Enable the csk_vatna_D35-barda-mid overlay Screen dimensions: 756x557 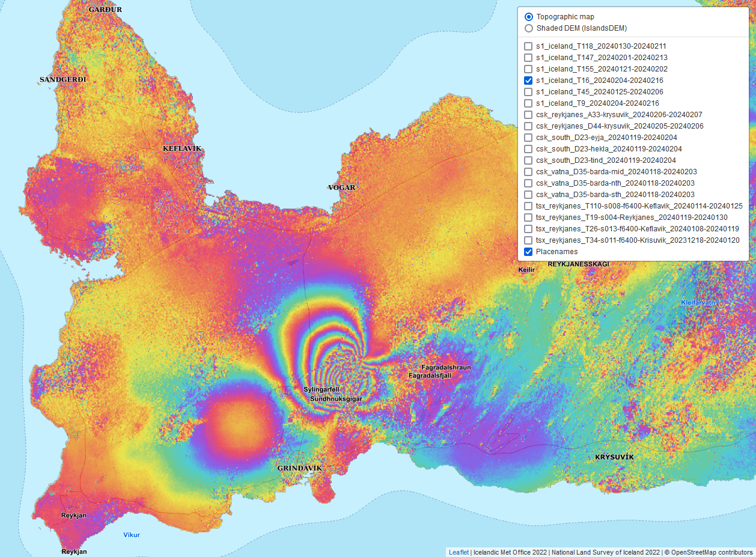(x=528, y=172)
